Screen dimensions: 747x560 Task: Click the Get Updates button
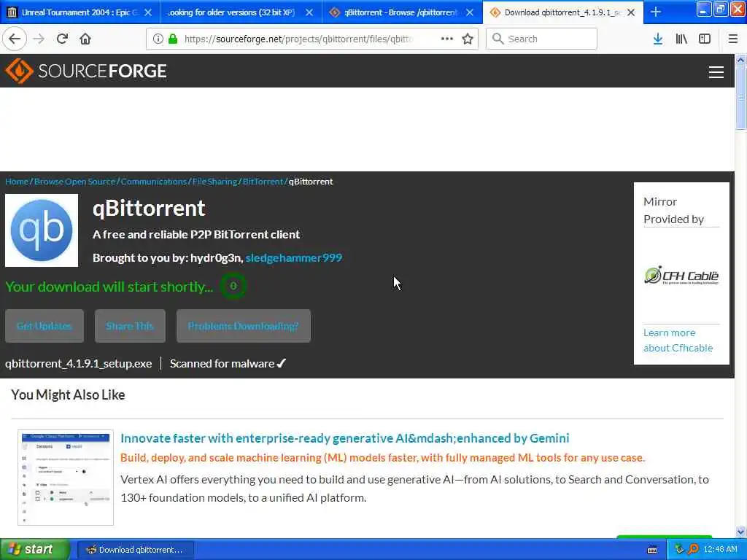44,326
